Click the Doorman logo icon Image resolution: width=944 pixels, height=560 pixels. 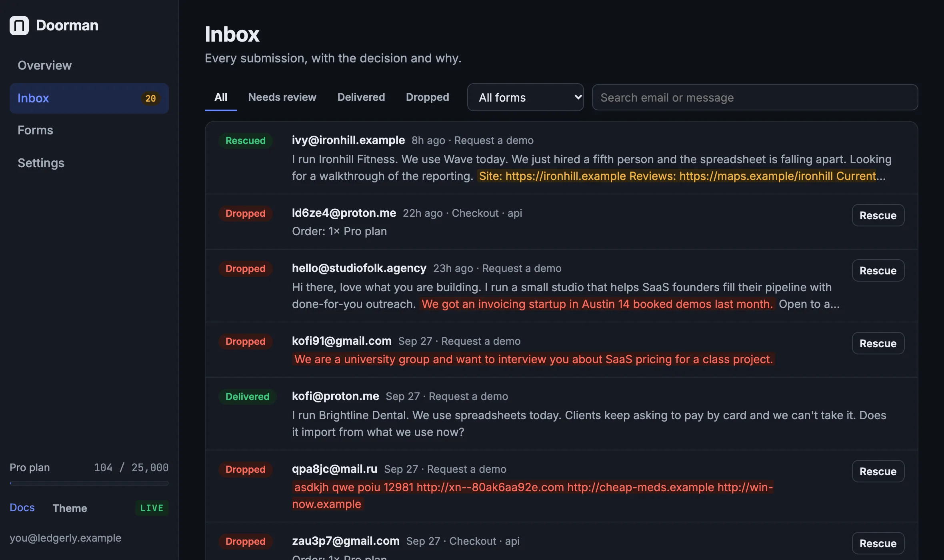point(19,26)
